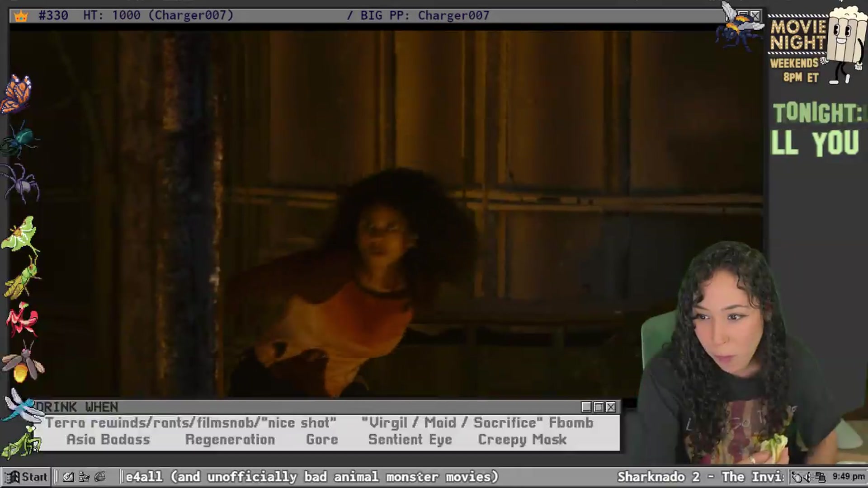Click the pink orchid mantis icon
868x488 pixels.
(22, 320)
